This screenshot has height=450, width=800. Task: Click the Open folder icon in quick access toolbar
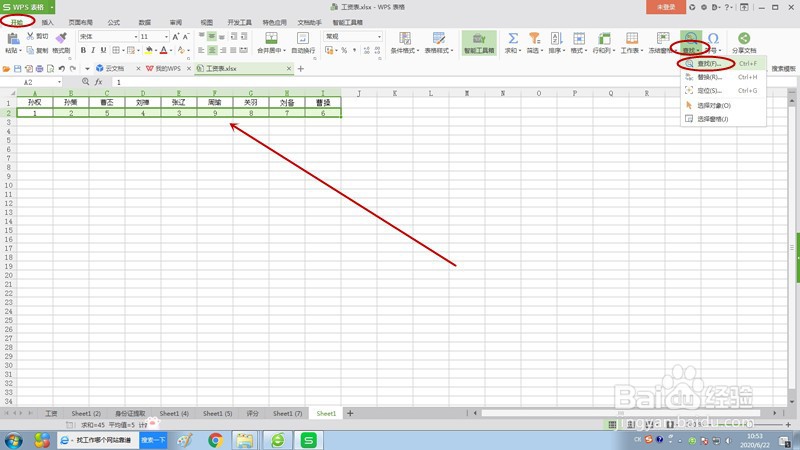(x=6, y=68)
